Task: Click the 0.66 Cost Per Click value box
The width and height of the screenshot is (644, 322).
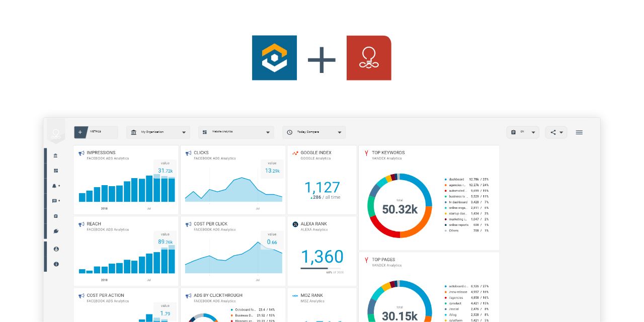Action: [272, 239]
